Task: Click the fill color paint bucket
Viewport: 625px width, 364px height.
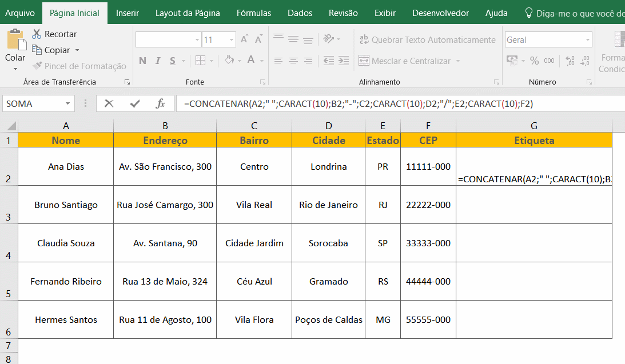Action: [x=229, y=61]
